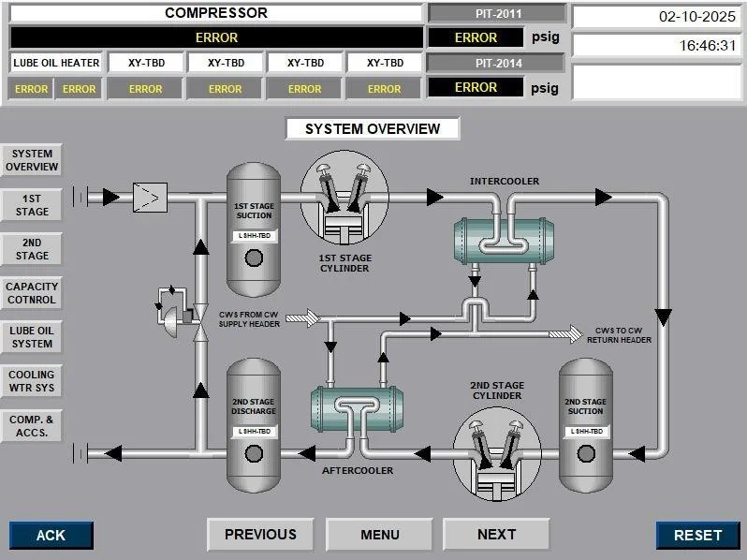Screen dimensions: 747x560
Task: Click the date display 02-10-2025
Action: (x=657, y=17)
